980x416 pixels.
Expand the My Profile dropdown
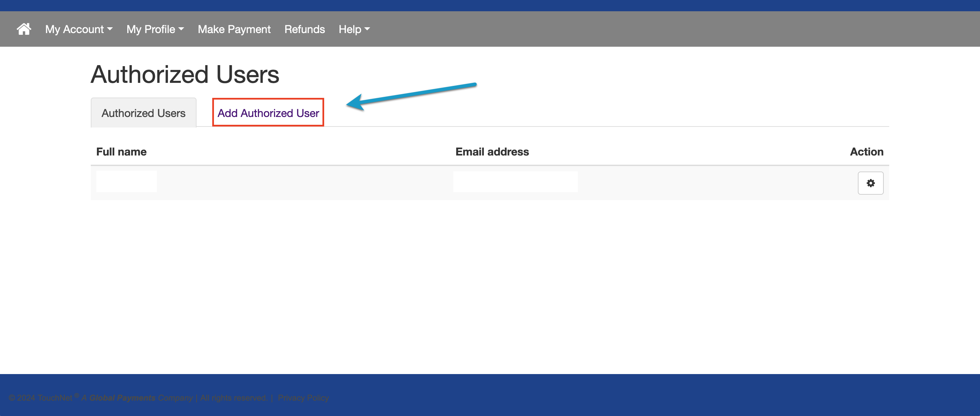click(155, 29)
